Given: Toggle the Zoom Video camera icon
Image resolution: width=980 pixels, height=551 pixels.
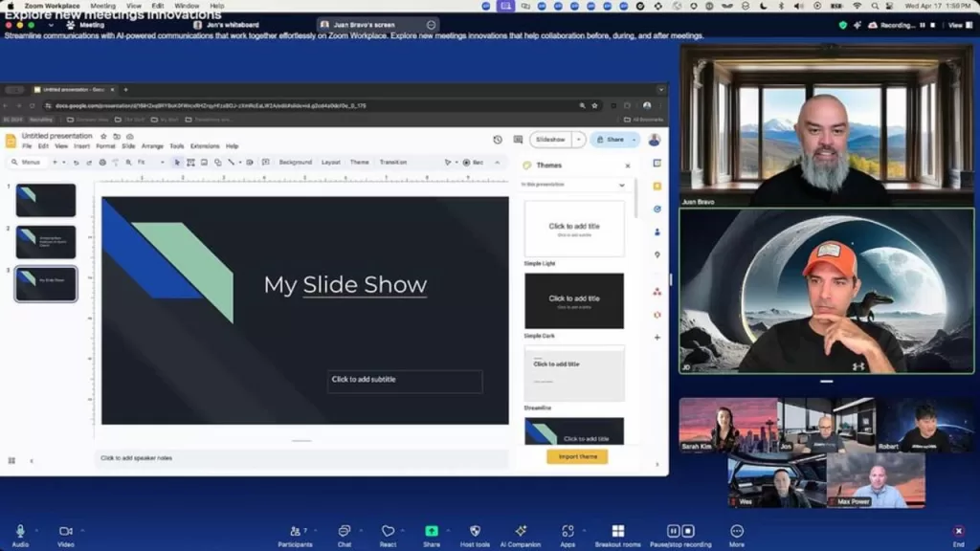Looking at the screenshot, I should (x=66, y=531).
